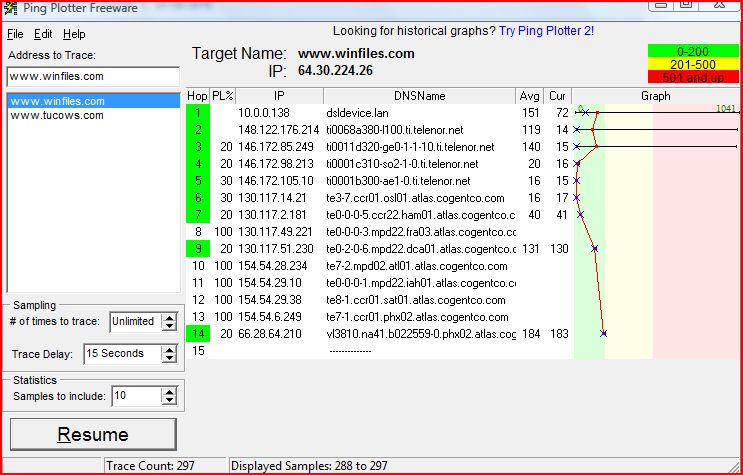Click the Cur column header

click(x=557, y=96)
